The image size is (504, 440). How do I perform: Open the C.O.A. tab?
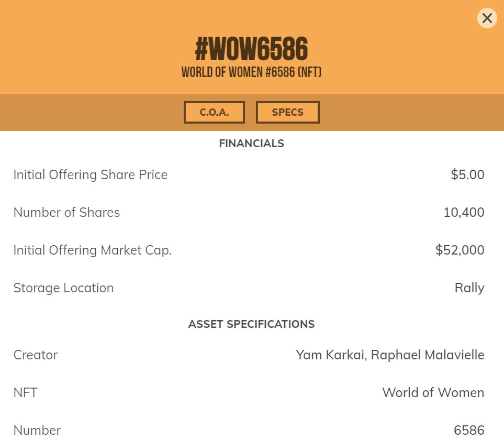[x=214, y=112]
